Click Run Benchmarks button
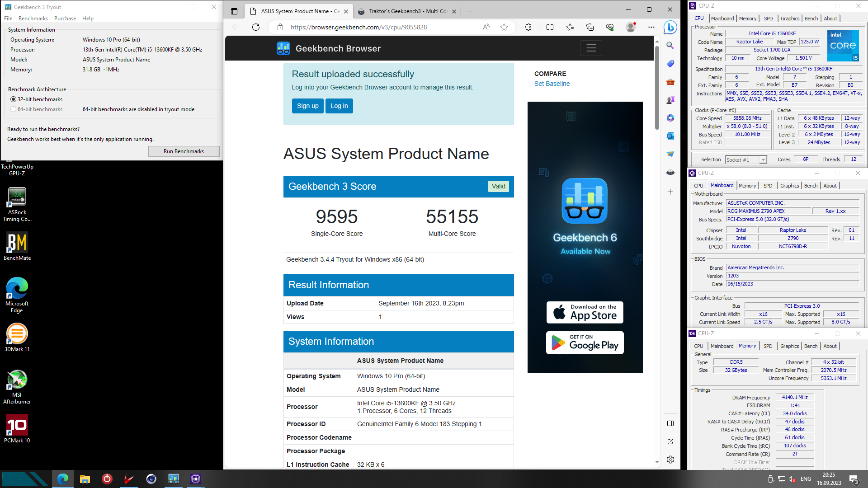Screen dimensions: 868x488 [184, 151]
